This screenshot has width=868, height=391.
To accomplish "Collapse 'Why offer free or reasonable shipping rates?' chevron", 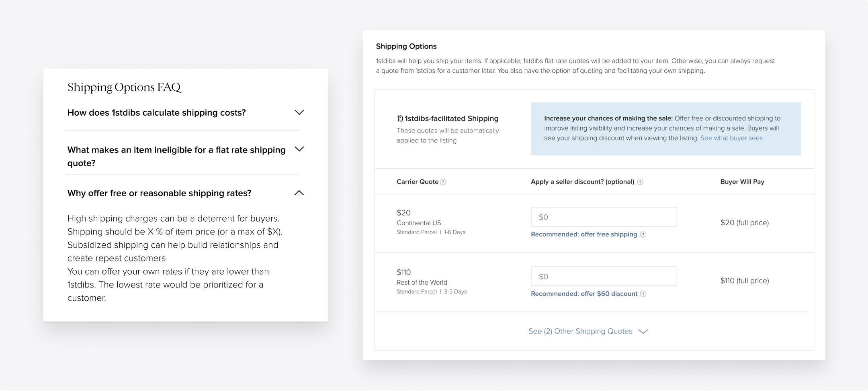I will 299,193.
